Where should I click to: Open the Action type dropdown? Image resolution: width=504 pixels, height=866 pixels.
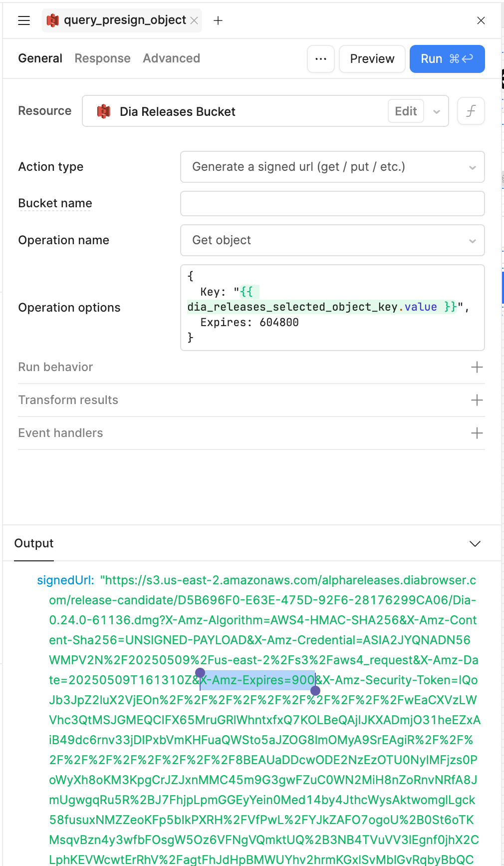tap(332, 167)
